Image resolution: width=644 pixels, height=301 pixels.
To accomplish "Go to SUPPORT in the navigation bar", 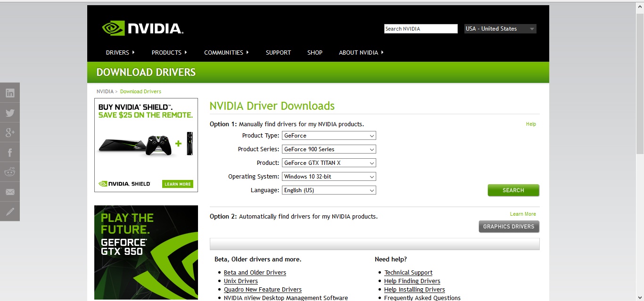I will [x=278, y=52].
